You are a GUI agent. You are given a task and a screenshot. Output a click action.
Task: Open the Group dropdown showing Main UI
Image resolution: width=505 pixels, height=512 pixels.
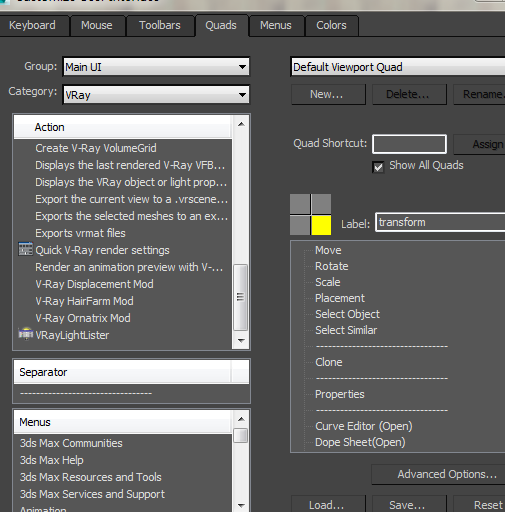click(x=156, y=67)
